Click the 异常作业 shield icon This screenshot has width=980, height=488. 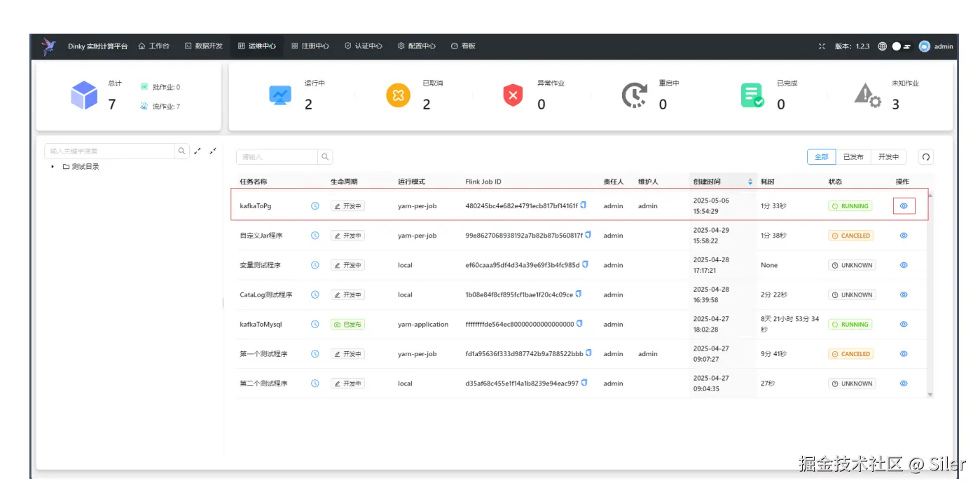click(513, 95)
